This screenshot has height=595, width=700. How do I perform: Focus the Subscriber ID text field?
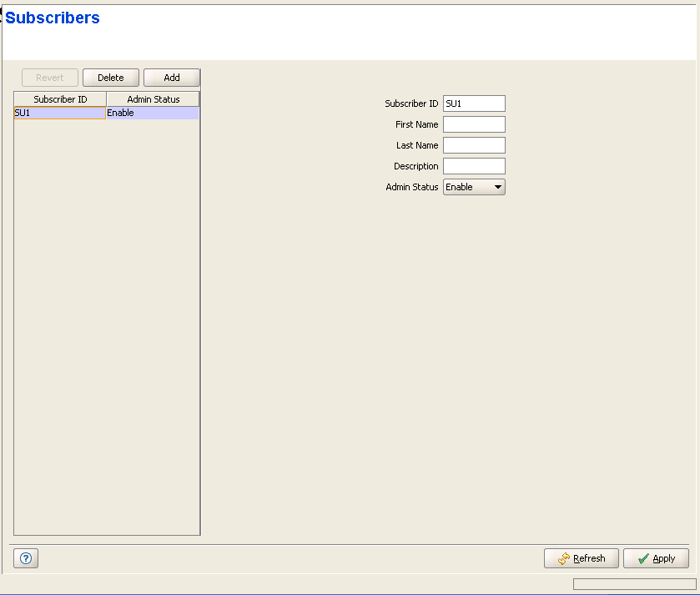point(473,103)
